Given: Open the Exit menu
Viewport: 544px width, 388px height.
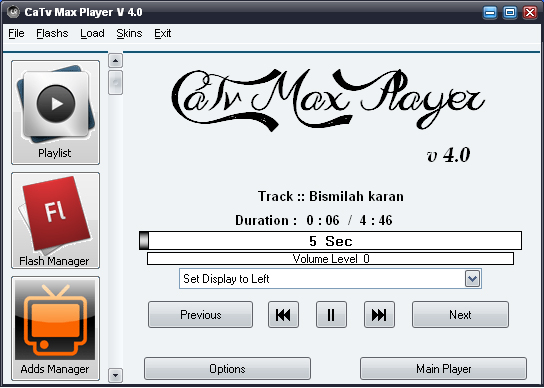Looking at the screenshot, I should pos(162,33).
